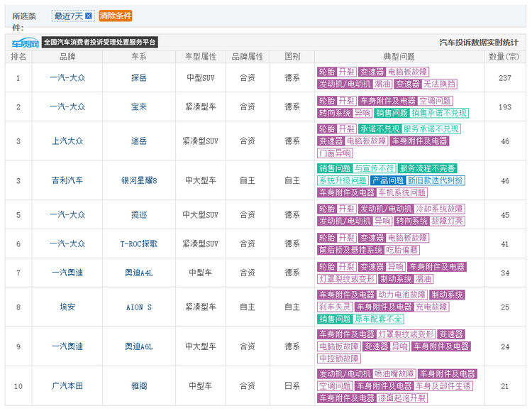
Task: Click the 空调问题 tag in the 宝来 row
Action: click(x=435, y=101)
